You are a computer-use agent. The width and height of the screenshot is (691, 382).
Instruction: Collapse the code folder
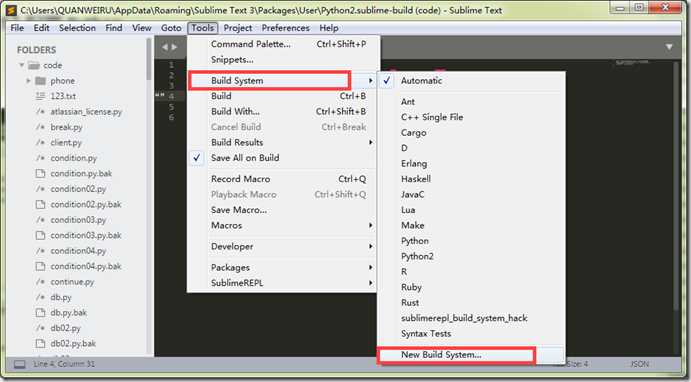tap(22, 65)
